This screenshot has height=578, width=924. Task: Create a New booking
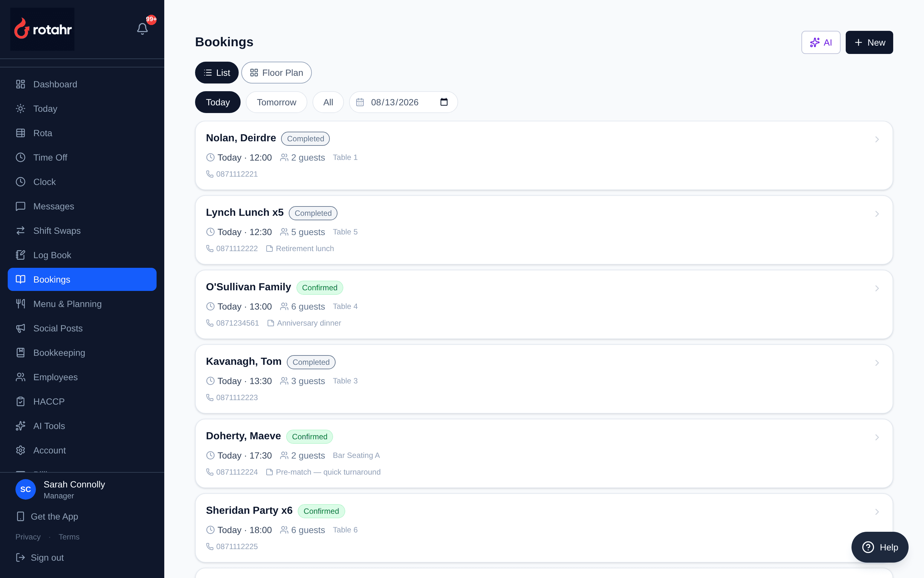(869, 42)
